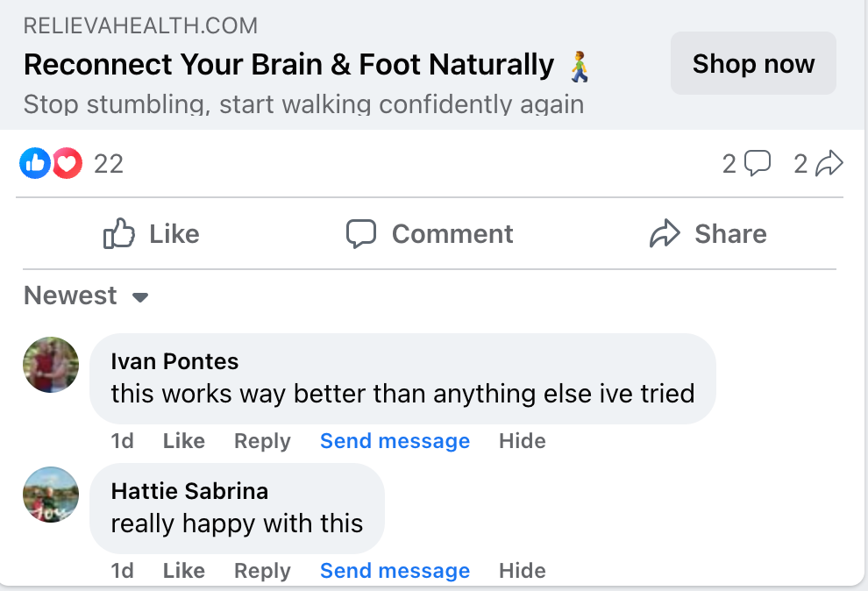Open Hattie Sabrina profile picture
This screenshot has width=868, height=591.
click(51, 495)
